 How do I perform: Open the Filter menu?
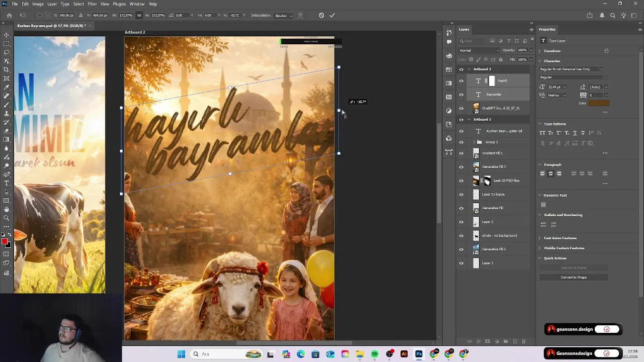point(92,4)
